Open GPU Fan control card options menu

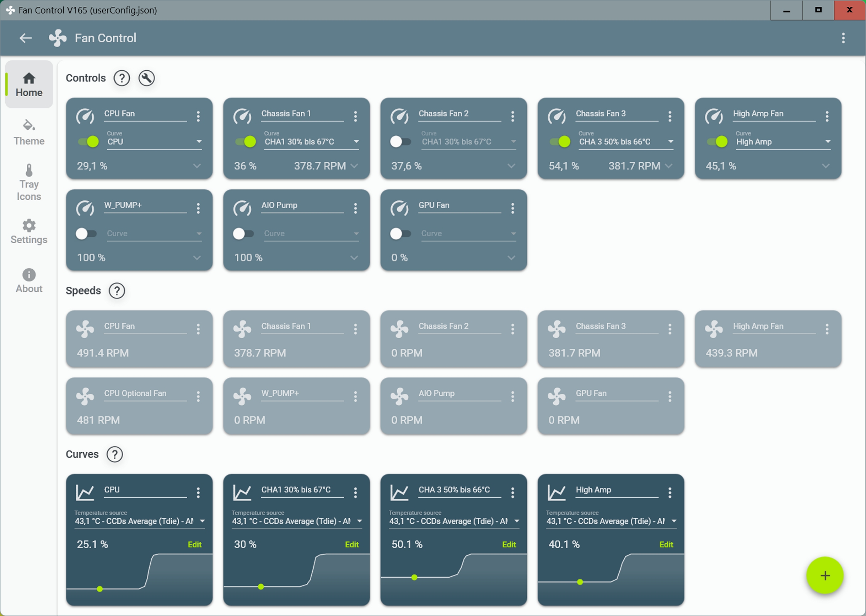click(512, 208)
